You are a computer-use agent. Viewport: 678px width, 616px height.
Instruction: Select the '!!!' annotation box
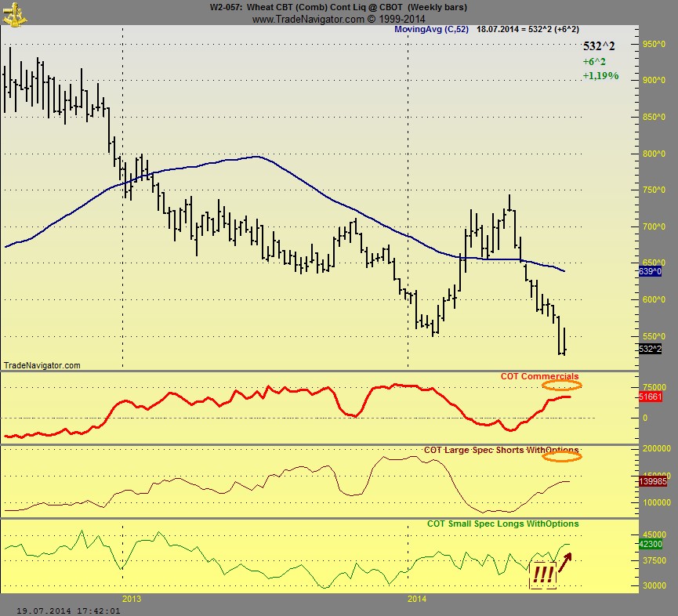[x=543, y=575]
